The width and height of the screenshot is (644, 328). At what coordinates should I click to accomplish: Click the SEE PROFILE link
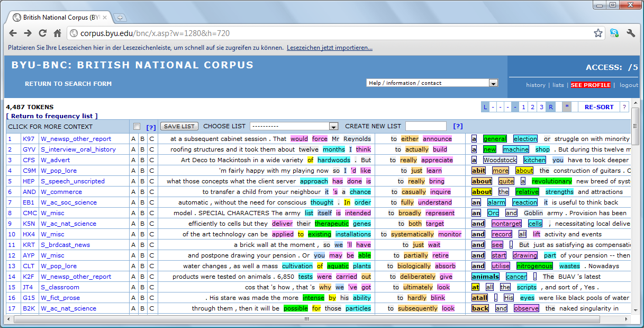pos(591,85)
